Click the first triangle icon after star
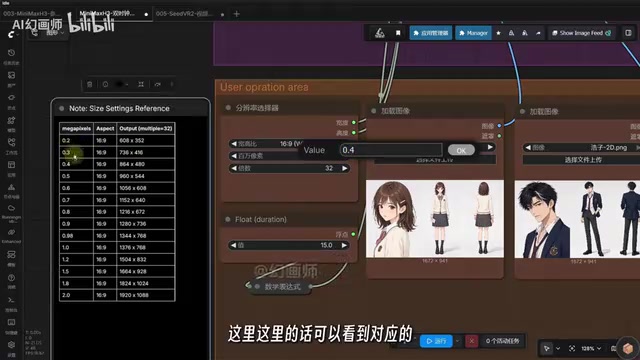Screen dimensions: 640x360 coord(511,33)
